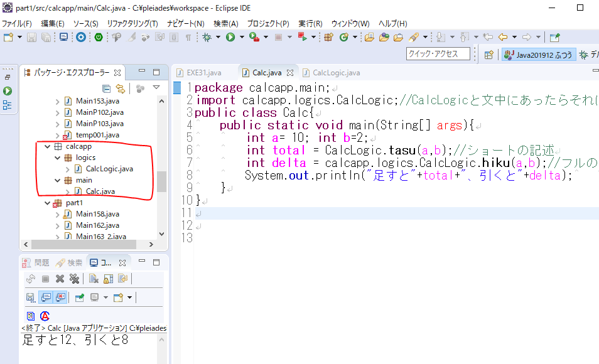Image resolution: width=599 pixels, height=364 pixels.
Task: Collapse the calcapp package tree node
Action: click(x=48, y=146)
